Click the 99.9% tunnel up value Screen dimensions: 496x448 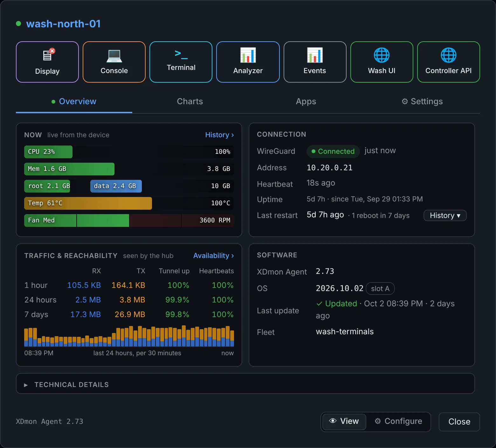pyautogui.click(x=177, y=300)
